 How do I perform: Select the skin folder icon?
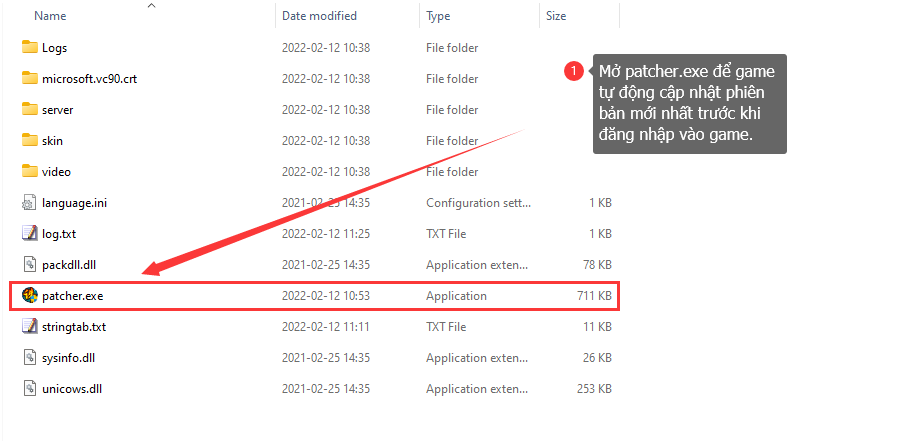tap(29, 141)
